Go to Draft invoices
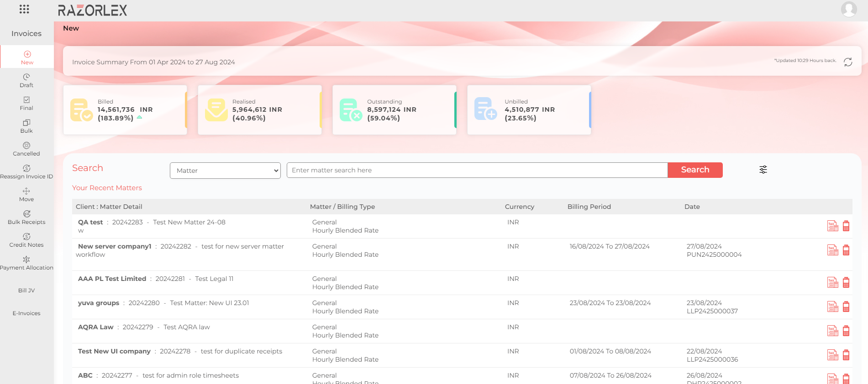Screen dimensions: 868x384 26,81
